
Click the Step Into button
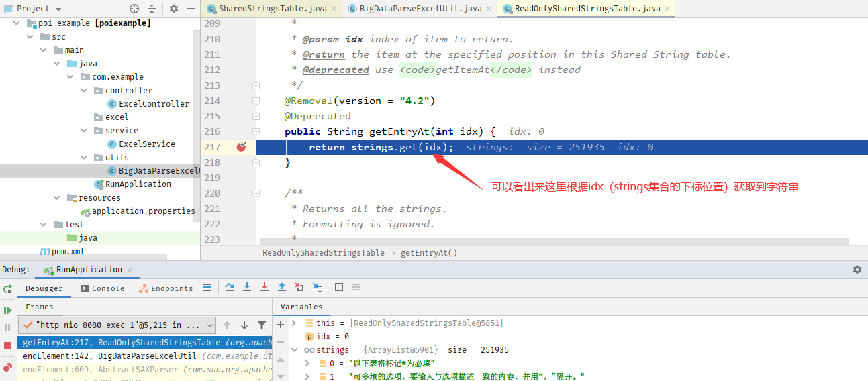pos(247,287)
